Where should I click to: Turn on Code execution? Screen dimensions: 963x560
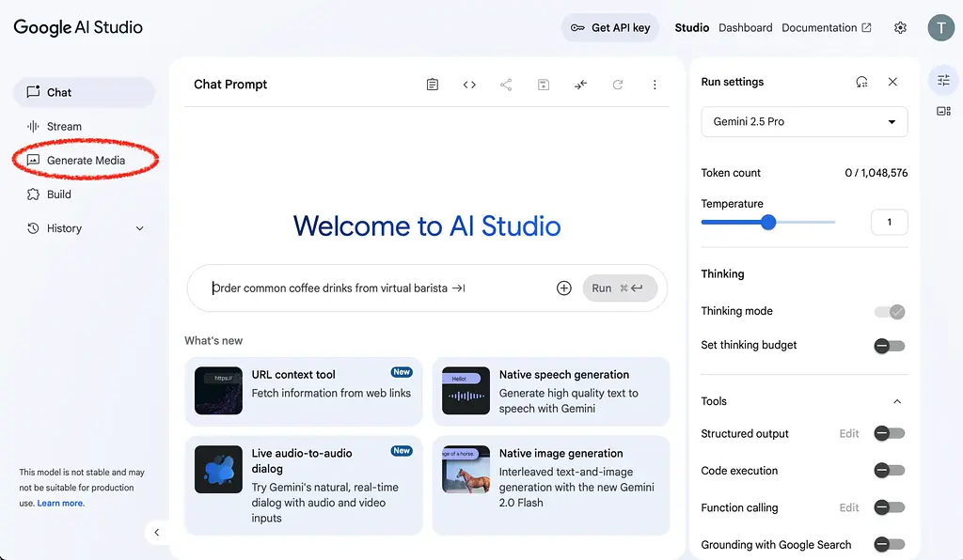(x=889, y=470)
